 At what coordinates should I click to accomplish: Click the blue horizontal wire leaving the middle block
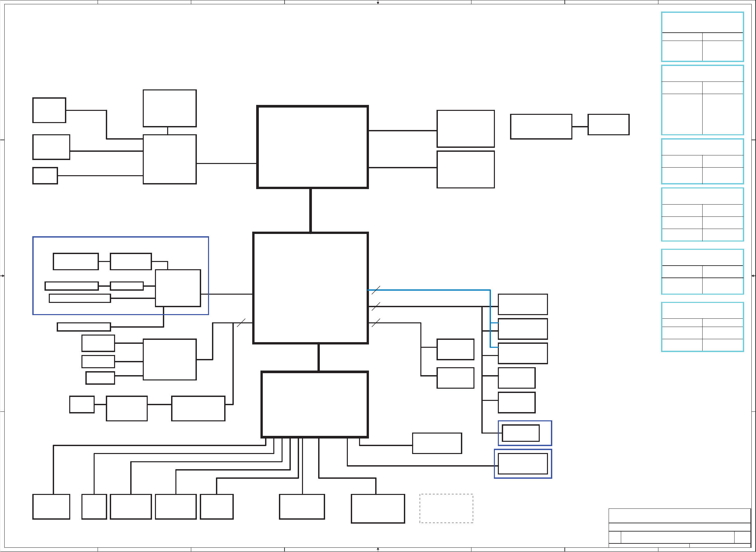(x=434, y=290)
